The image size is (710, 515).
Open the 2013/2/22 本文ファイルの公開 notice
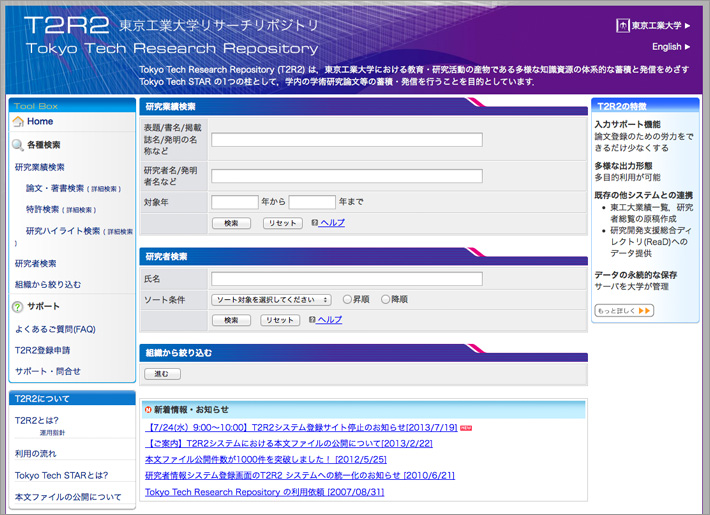point(289,443)
